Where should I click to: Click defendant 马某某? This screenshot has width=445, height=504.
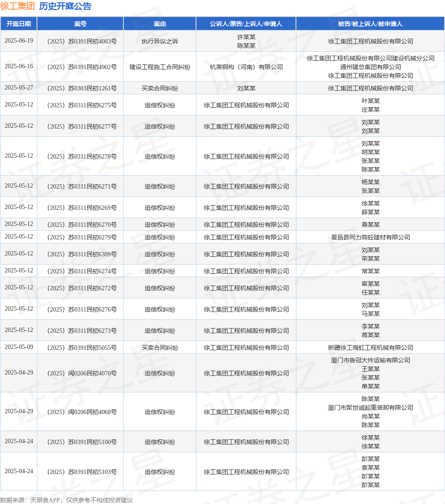(371, 314)
